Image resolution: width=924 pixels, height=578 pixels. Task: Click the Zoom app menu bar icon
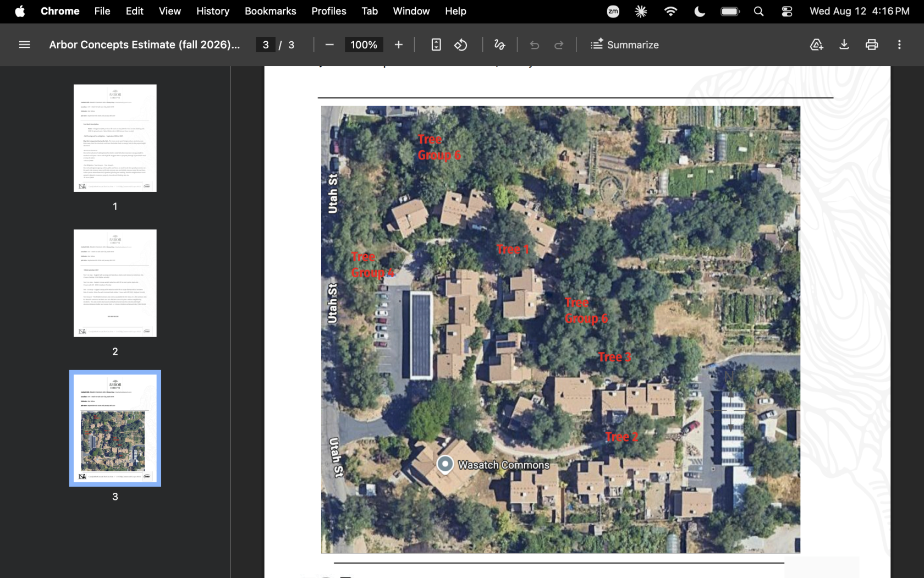pyautogui.click(x=613, y=11)
